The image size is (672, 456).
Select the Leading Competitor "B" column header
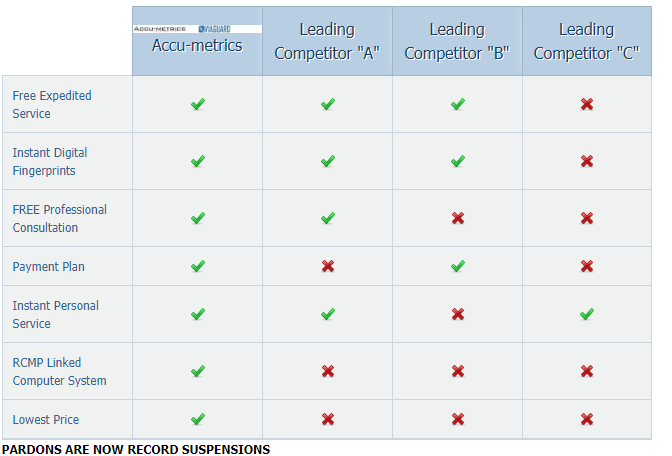(x=457, y=41)
